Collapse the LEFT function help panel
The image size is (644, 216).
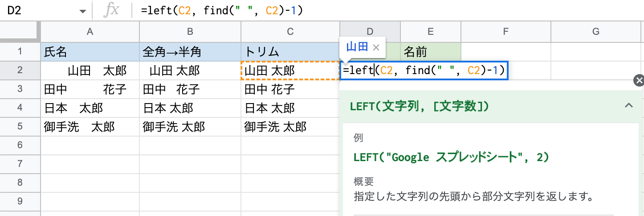[628, 106]
